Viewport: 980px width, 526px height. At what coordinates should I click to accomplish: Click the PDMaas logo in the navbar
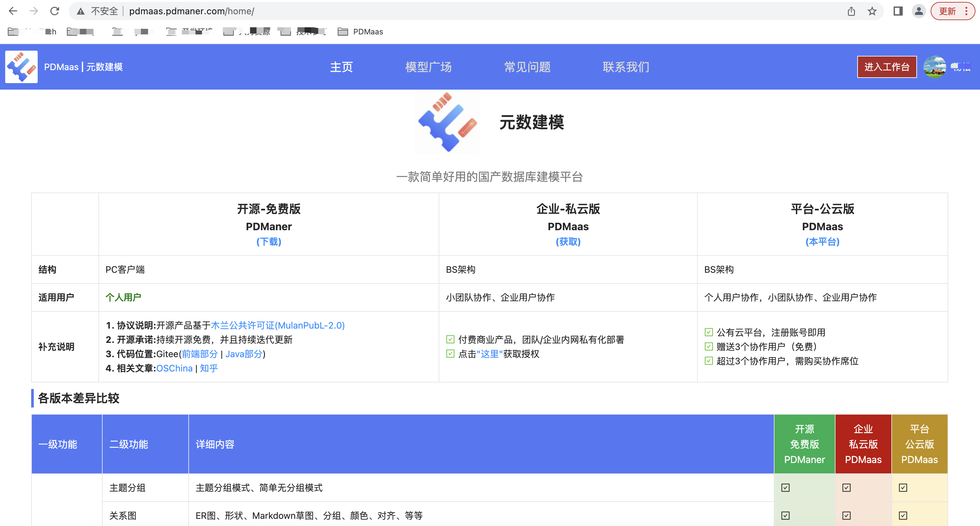tap(21, 67)
